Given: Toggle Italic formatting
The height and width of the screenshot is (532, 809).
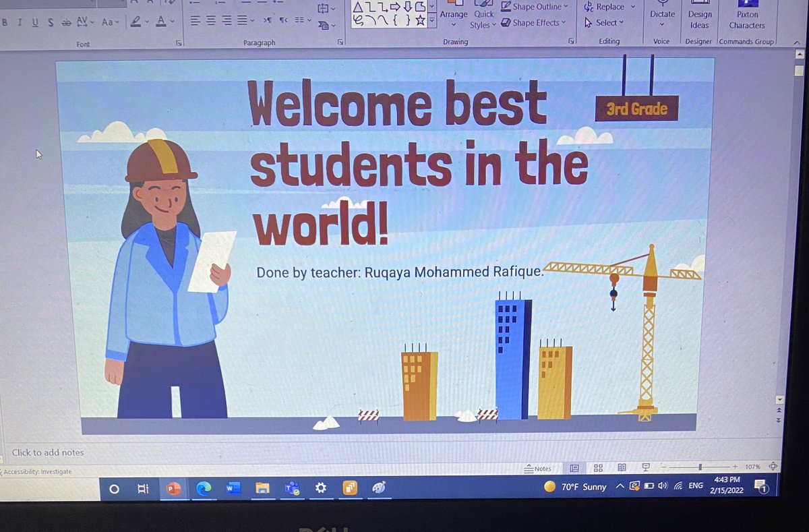Looking at the screenshot, I should [x=20, y=22].
